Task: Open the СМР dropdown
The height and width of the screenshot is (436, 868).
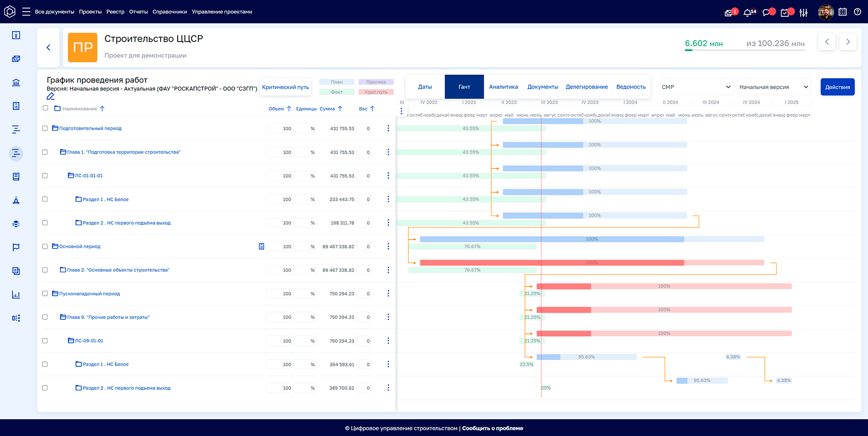Action: click(696, 87)
